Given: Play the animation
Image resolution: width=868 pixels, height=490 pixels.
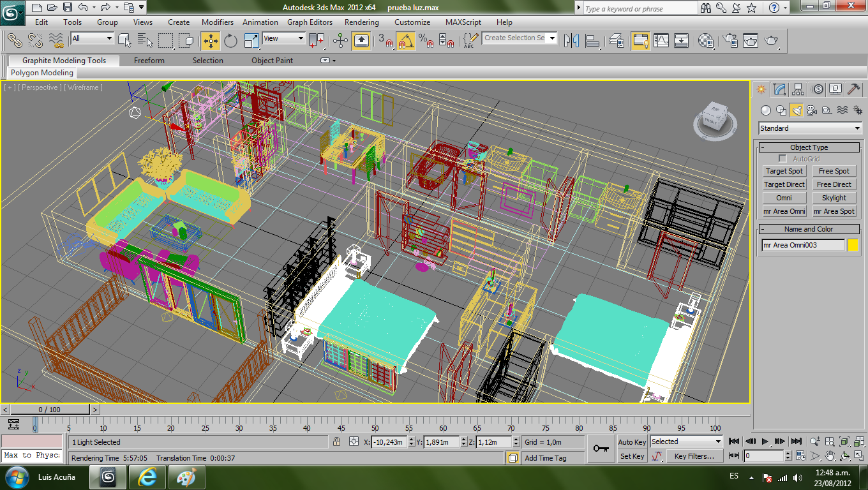Looking at the screenshot, I should point(766,442).
